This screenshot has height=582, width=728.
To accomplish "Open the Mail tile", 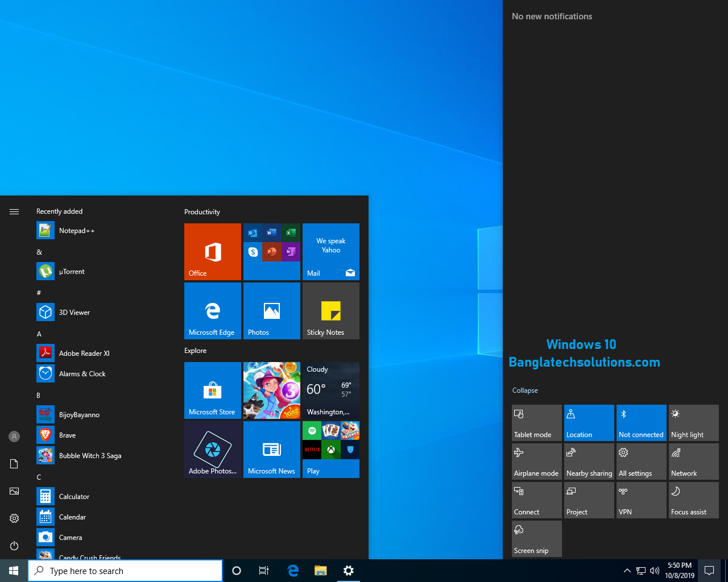I will point(331,252).
